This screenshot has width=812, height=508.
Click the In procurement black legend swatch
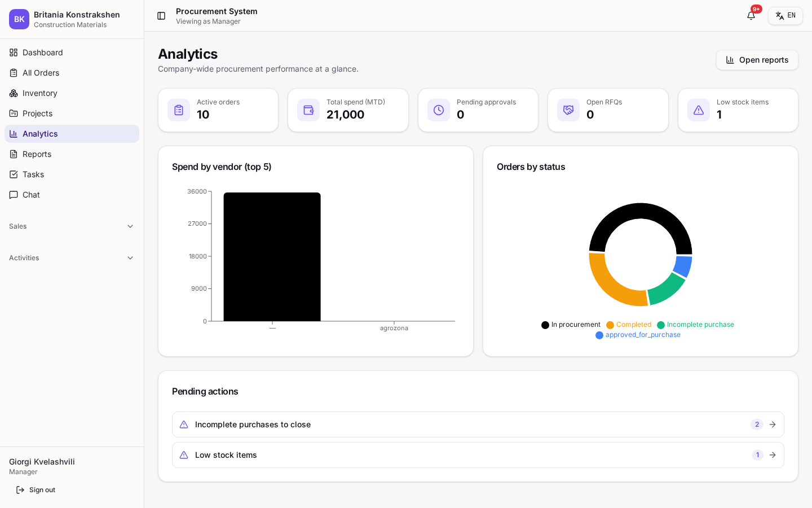click(545, 325)
